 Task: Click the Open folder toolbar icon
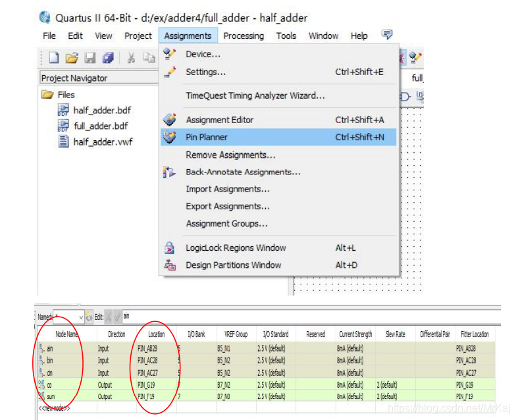click(x=71, y=58)
